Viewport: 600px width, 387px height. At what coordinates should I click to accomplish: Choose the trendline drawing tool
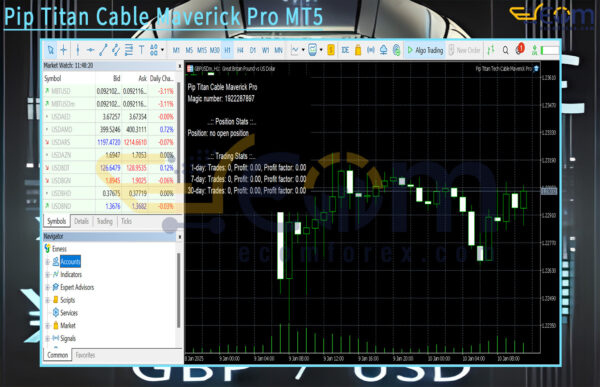[x=103, y=50]
